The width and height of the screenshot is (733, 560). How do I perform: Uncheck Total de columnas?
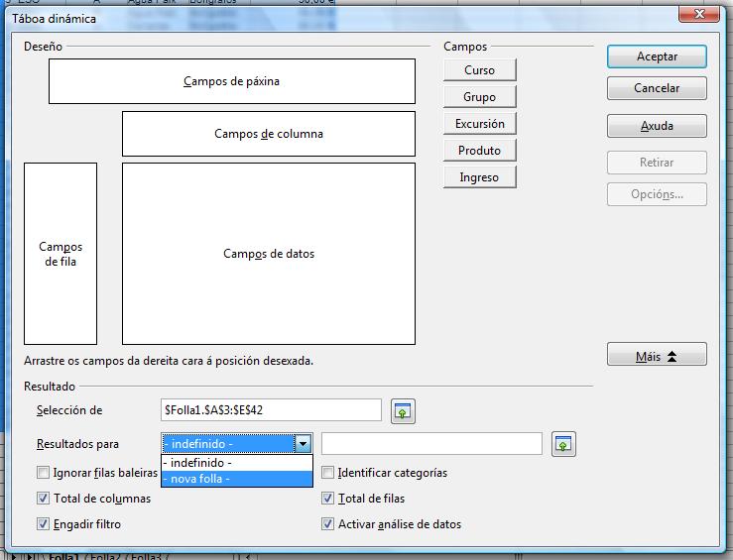tap(43, 499)
